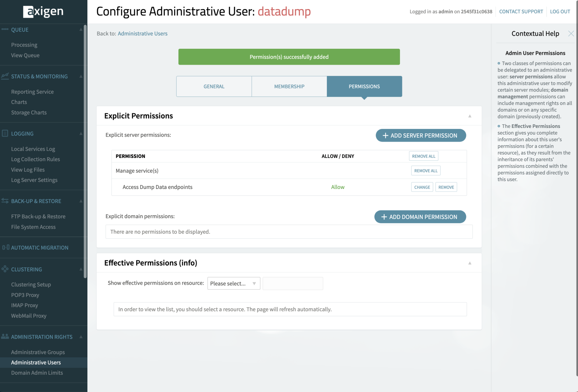Image resolution: width=578 pixels, height=392 pixels.
Task: Click the Back-up & Restore arrows icon
Action: coord(5,201)
